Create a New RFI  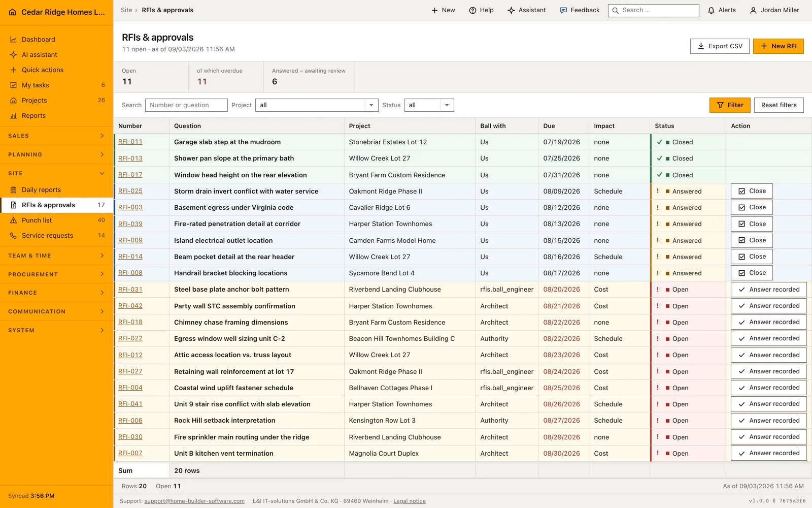point(778,46)
